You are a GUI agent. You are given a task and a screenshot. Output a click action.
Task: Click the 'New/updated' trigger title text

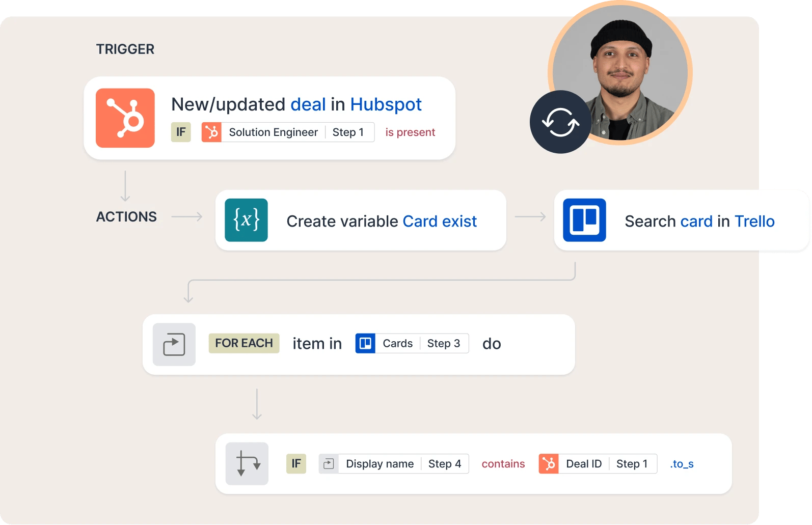(x=228, y=105)
